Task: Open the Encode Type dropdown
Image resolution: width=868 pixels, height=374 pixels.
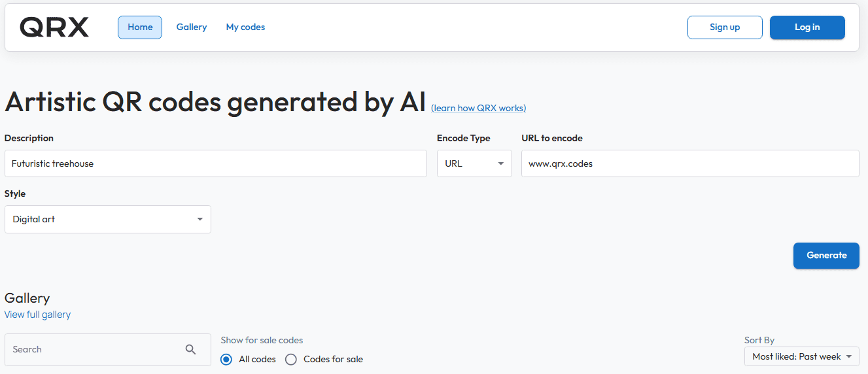Action: click(x=474, y=163)
